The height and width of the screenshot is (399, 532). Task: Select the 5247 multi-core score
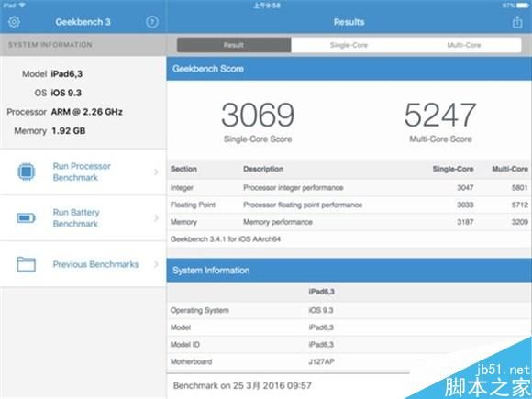(440, 115)
